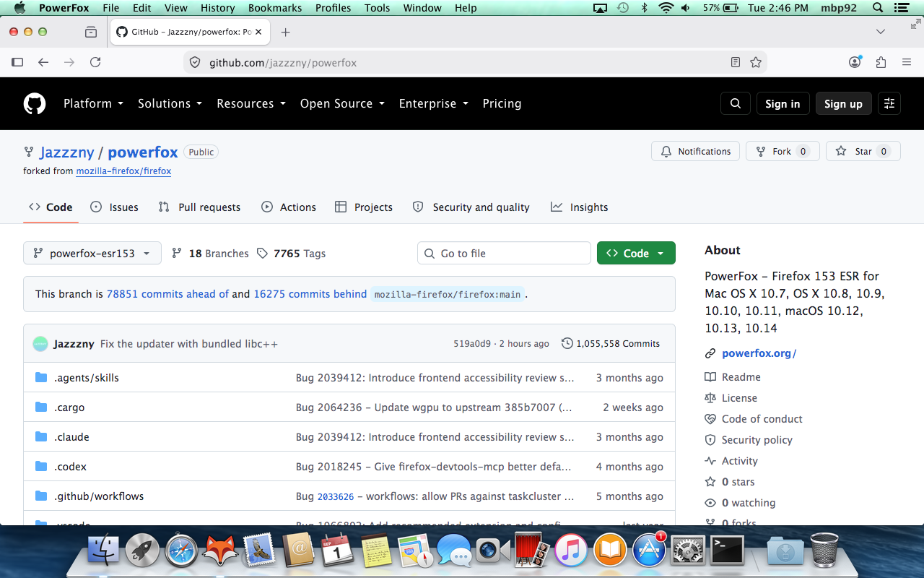
Task: Expand the list all tabs chevron
Action: [x=881, y=32]
